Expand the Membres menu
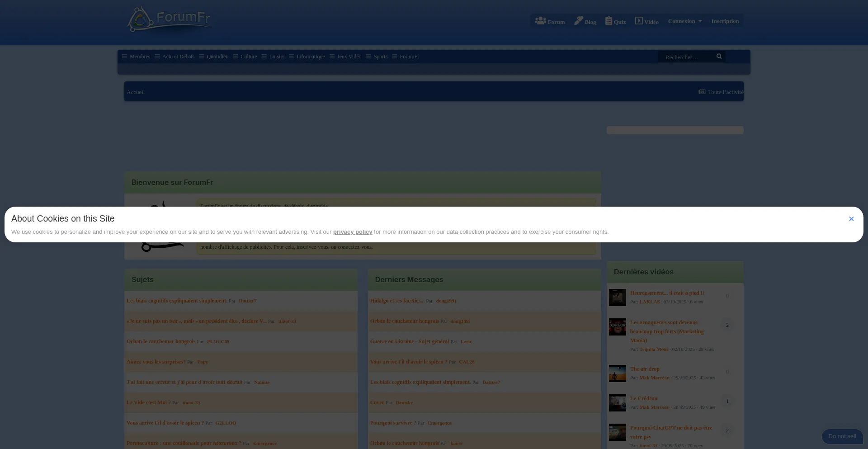The height and width of the screenshot is (449, 868). (x=136, y=57)
